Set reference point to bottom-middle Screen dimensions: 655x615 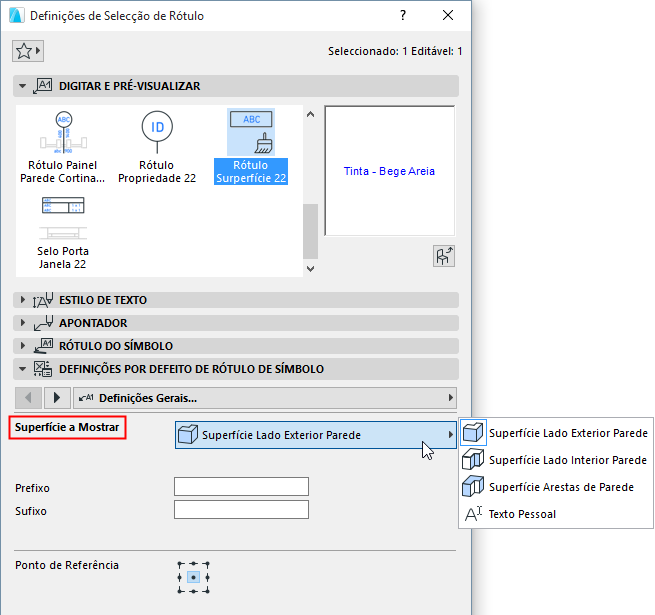pyautogui.click(x=193, y=591)
